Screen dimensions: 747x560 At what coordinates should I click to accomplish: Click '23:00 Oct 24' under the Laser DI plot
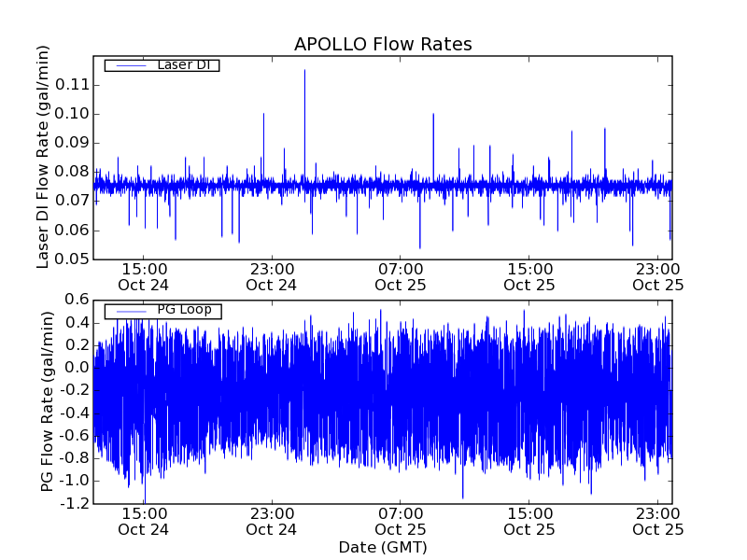[272, 277]
